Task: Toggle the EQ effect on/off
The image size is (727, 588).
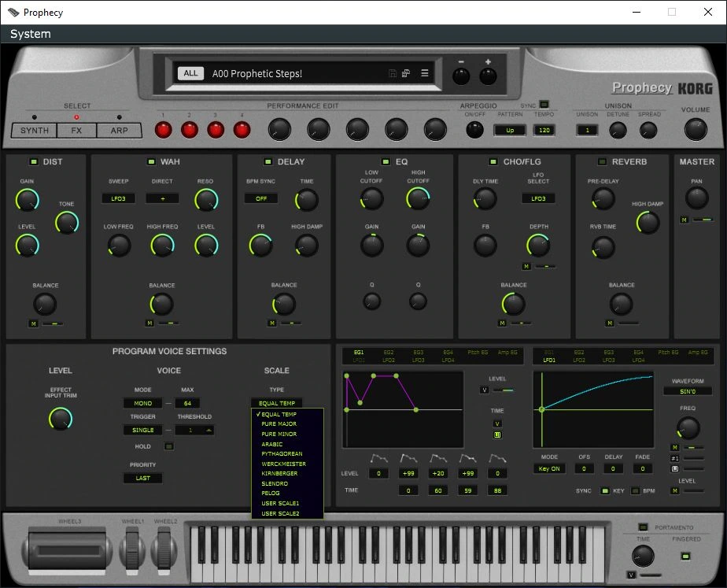Action: tap(386, 161)
